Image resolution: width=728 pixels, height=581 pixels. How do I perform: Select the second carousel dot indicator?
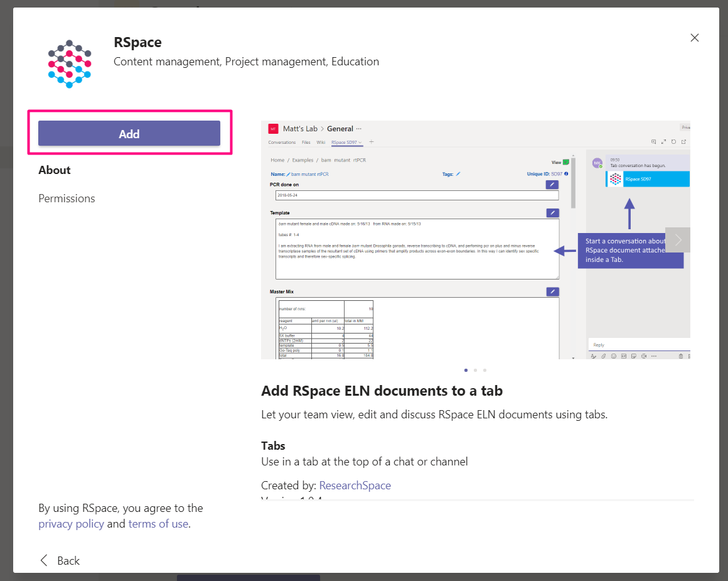pos(476,371)
